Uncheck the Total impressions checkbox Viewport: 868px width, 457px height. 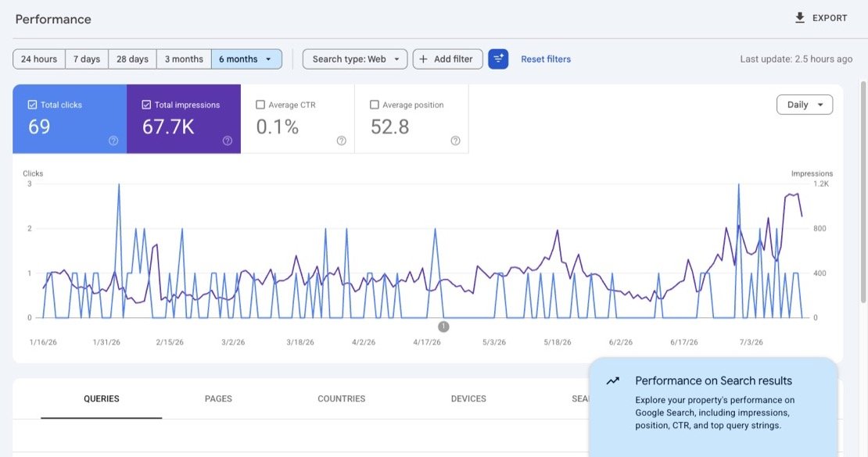point(146,105)
